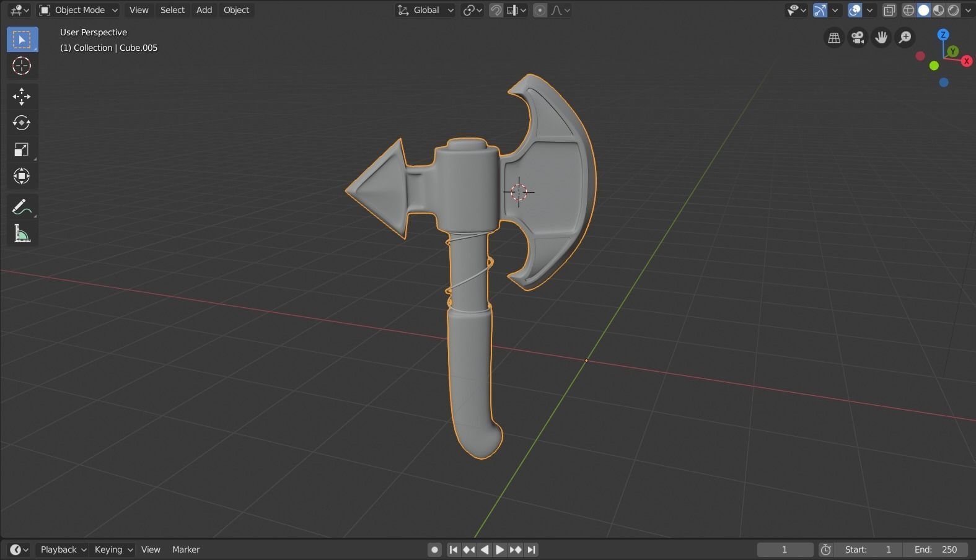Choose the Rotate tool
976x560 pixels.
click(22, 123)
